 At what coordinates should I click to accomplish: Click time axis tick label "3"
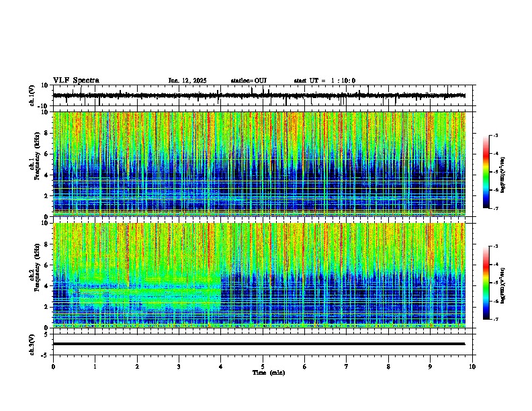pyautogui.click(x=179, y=367)
